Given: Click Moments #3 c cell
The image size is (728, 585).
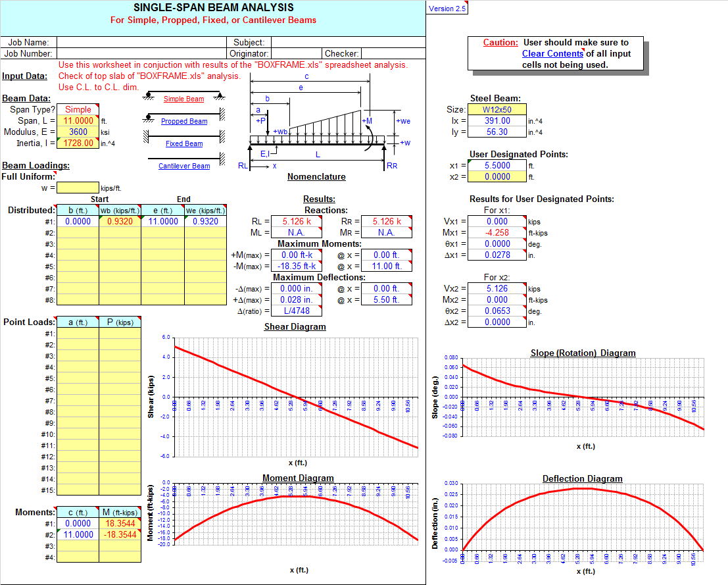Looking at the screenshot, I should coord(78,546).
